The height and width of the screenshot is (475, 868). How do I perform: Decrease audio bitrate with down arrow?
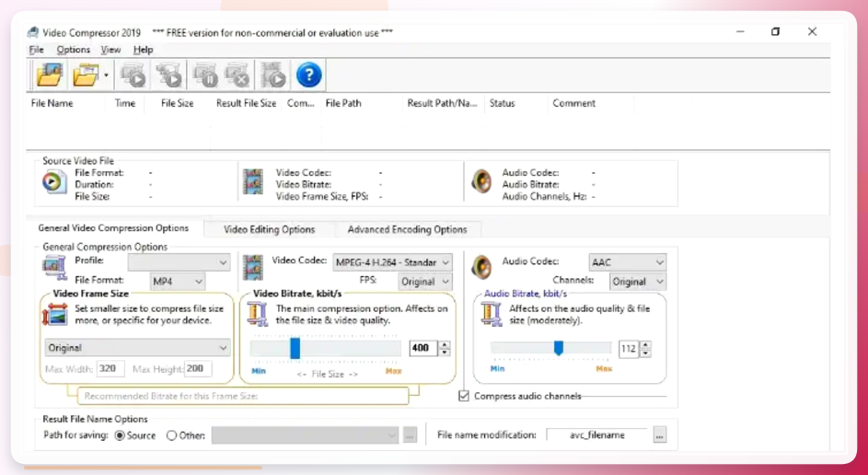(645, 353)
